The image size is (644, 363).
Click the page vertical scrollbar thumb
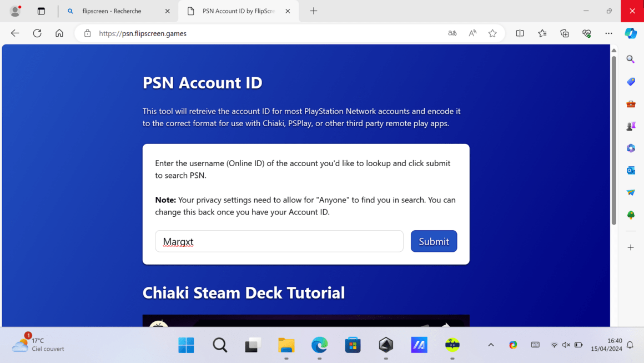(x=613, y=140)
